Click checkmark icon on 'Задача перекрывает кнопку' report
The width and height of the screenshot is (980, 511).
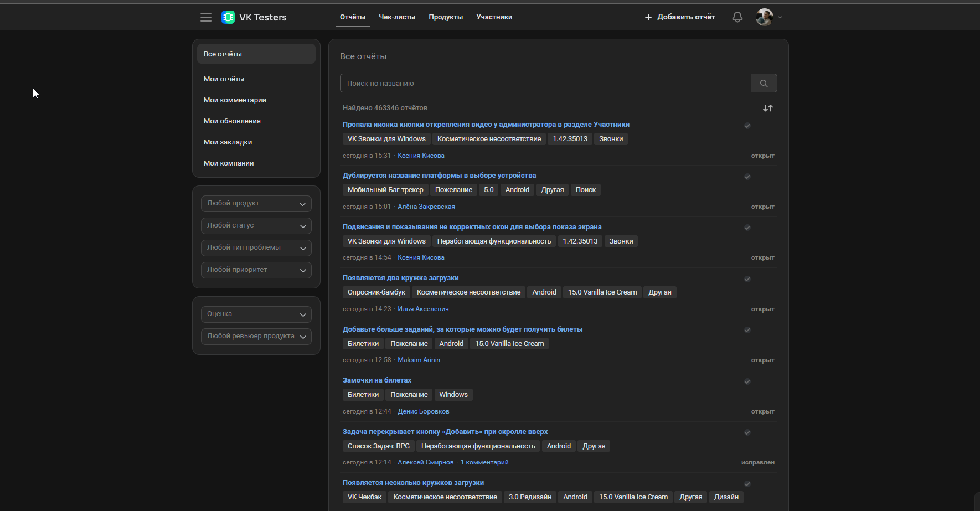coord(747,432)
